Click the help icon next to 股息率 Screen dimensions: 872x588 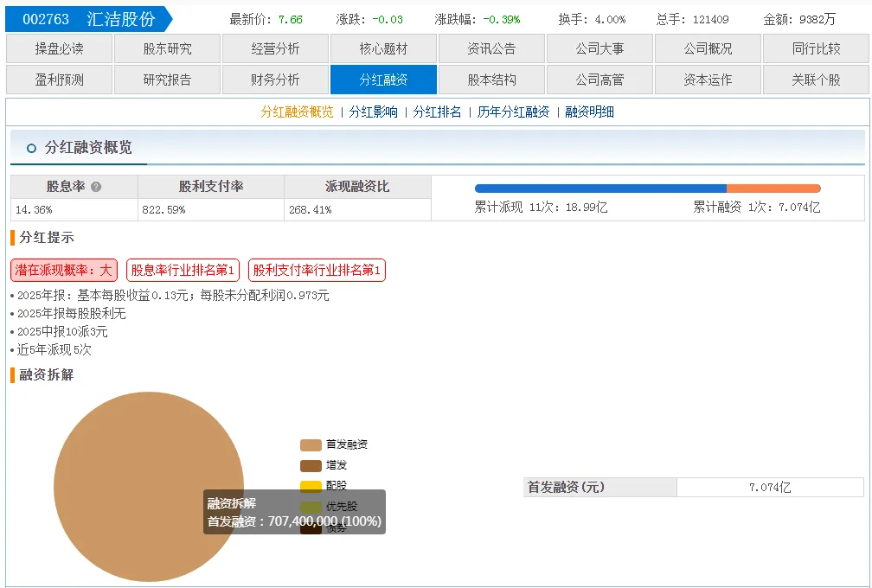[x=96, y=187]
